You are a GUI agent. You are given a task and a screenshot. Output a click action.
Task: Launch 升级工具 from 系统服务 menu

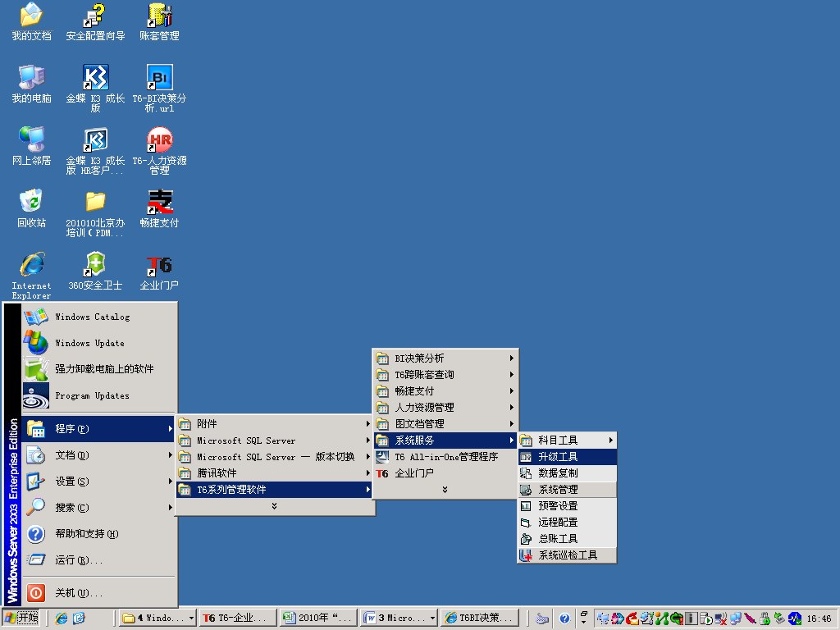click(568, 456)
